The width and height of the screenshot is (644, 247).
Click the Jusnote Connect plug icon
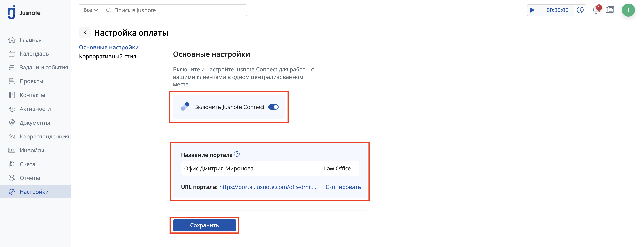185,107
